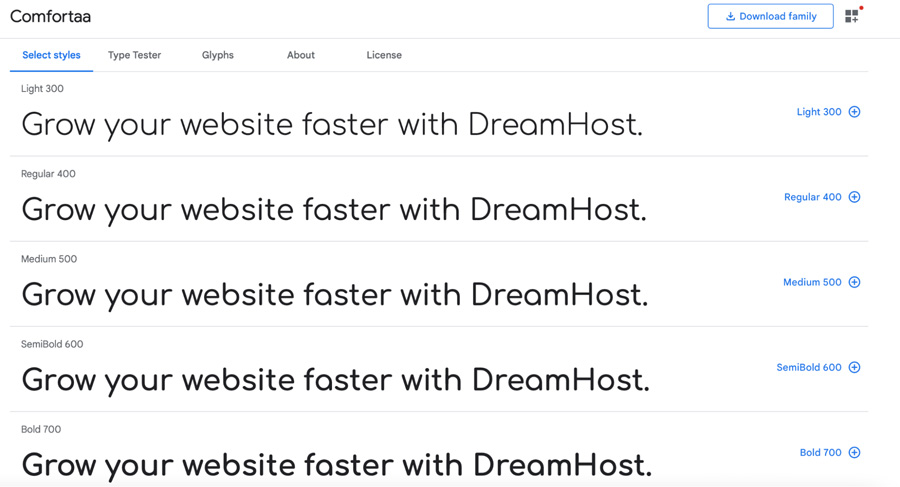
Task: Click the Light 300 preview sentence
Action: tap(332, 125)
